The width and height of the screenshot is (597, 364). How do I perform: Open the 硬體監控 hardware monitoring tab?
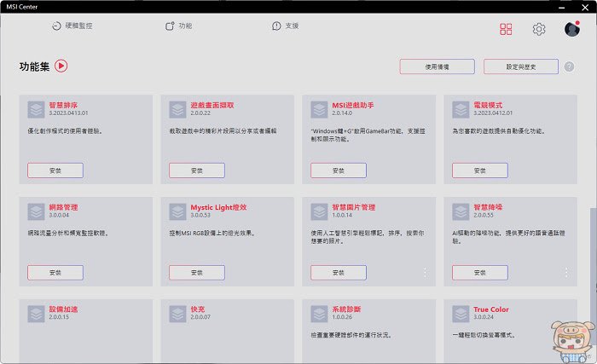pos(72,26)
